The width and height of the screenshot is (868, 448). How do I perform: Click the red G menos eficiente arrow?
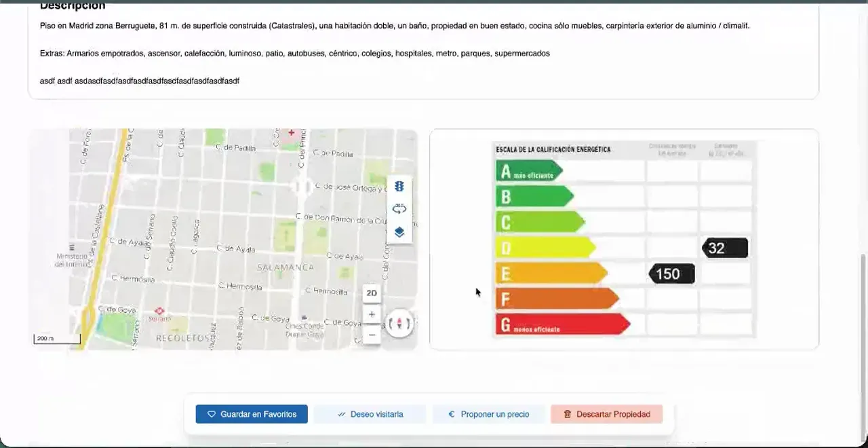(563, 324)
